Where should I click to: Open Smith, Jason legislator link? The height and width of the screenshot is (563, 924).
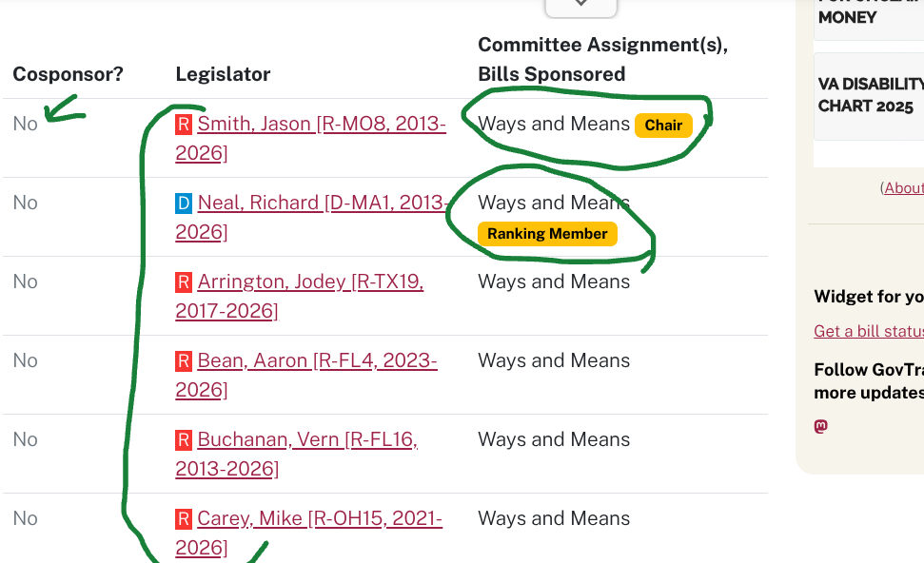coord(321,124)
